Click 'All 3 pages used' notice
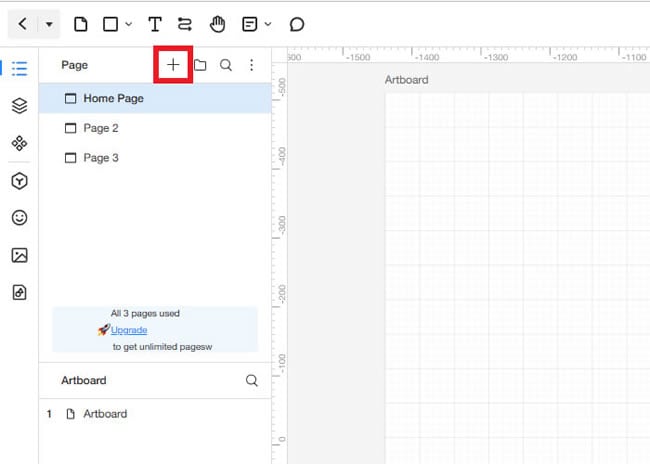The height and width of the screenshot is (464, 650). [x=145, y=313]
